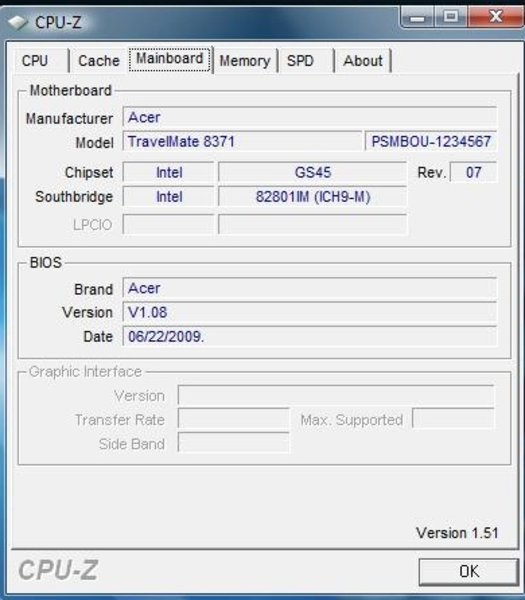Click the BIOS Brand field
The width and height of the screenshot is (525, 600).
pos(310,288)
